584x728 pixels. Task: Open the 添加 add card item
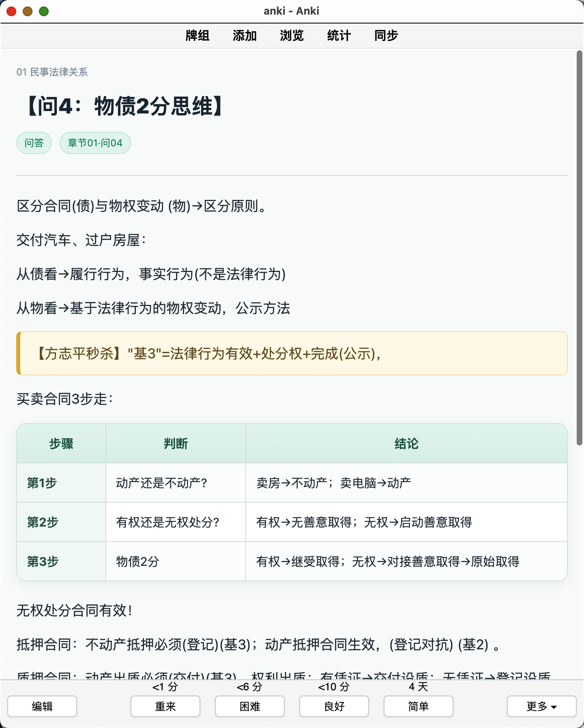pyautogui.click(x=245, y=36)
